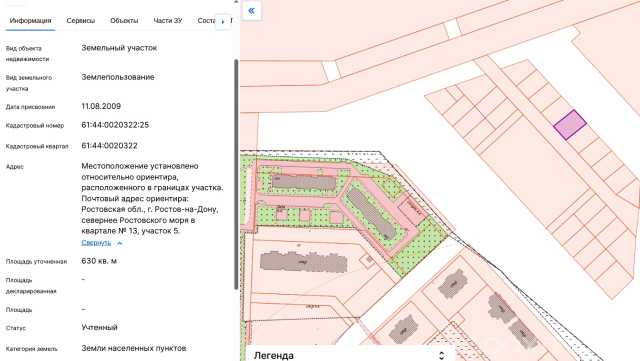
Task: Click cadastral number 61:44:0020322:25
Action: (x=115, y=125)
